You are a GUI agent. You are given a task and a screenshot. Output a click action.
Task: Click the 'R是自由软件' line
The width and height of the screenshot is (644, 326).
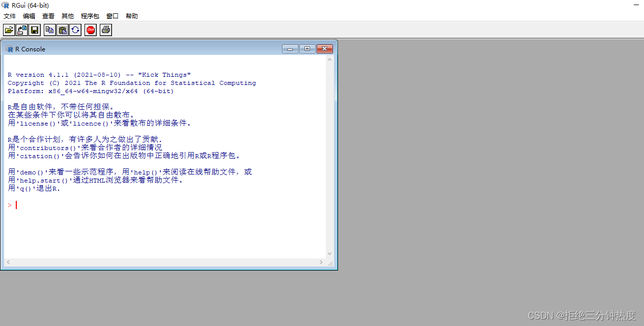coord(62,107)
